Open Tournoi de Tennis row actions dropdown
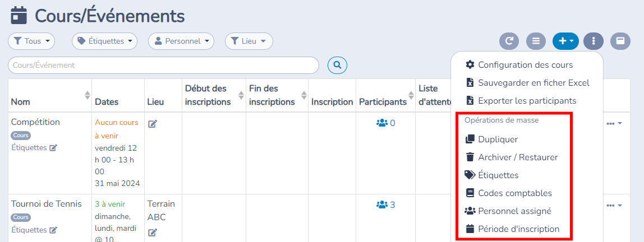Image resolution: width=644 pixels, height=242 pixels. pyautogui.click(x=614, y=205)
